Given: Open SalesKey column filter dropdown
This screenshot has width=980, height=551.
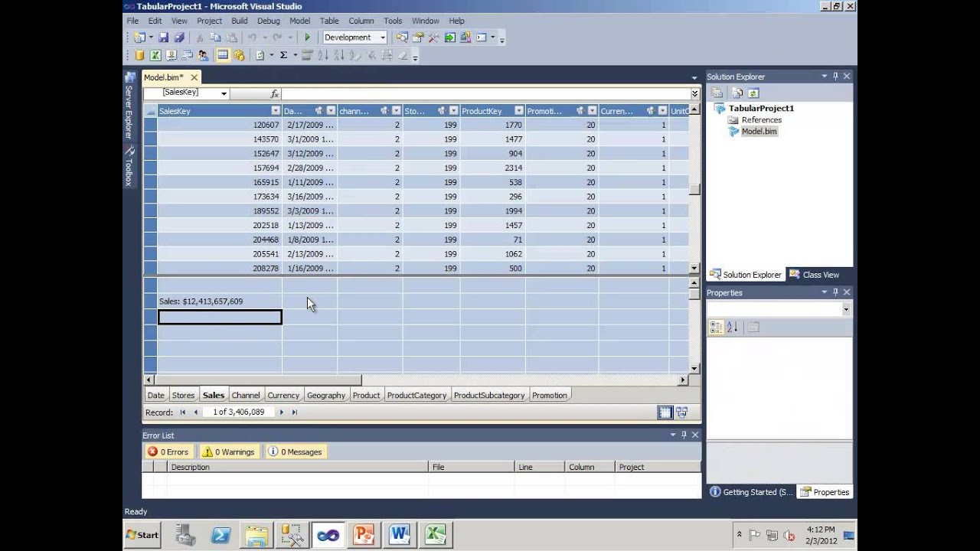Looking at the screenshot, I should click(x=276, y=111).
